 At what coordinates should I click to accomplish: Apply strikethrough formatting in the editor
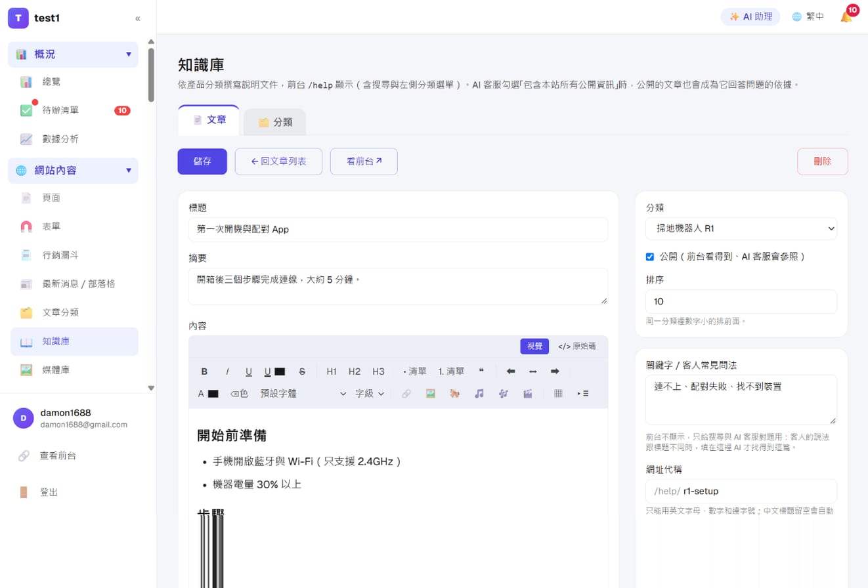coord(302,371)
